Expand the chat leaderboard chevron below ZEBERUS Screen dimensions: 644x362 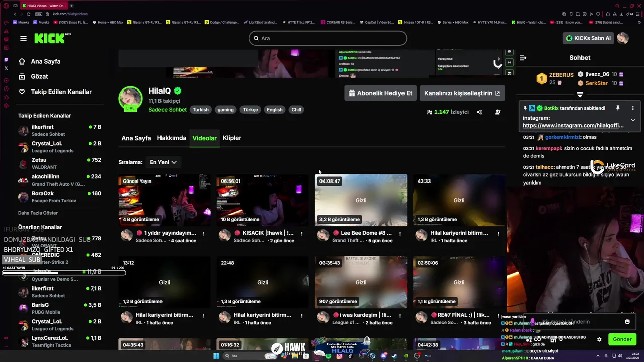(580, 94)
